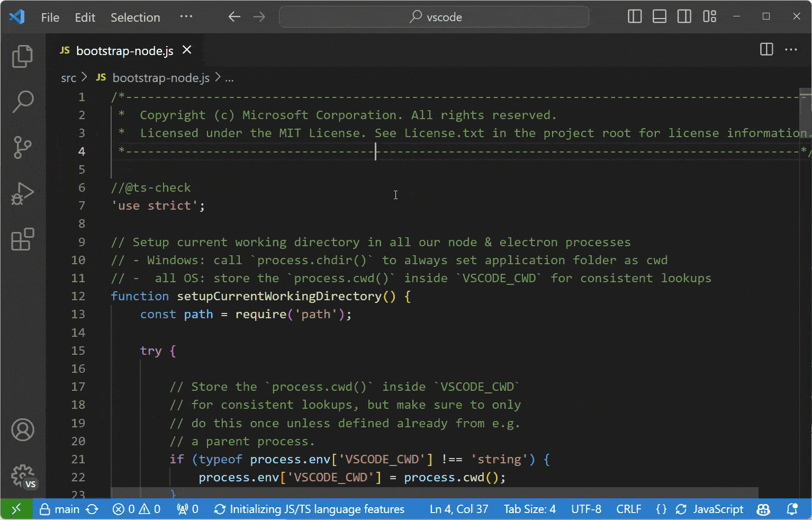Image resolution: width=812 pixels, height=520 pixels.
Task: Expand the breadcrumb ellipsis after bootstrap-node.js
Action: pyautogui.click(x=230, y=78)
